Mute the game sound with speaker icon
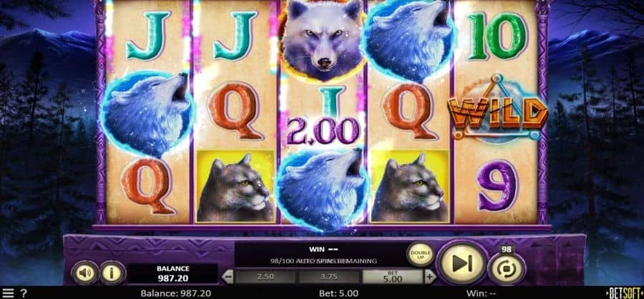 (85, 273)
